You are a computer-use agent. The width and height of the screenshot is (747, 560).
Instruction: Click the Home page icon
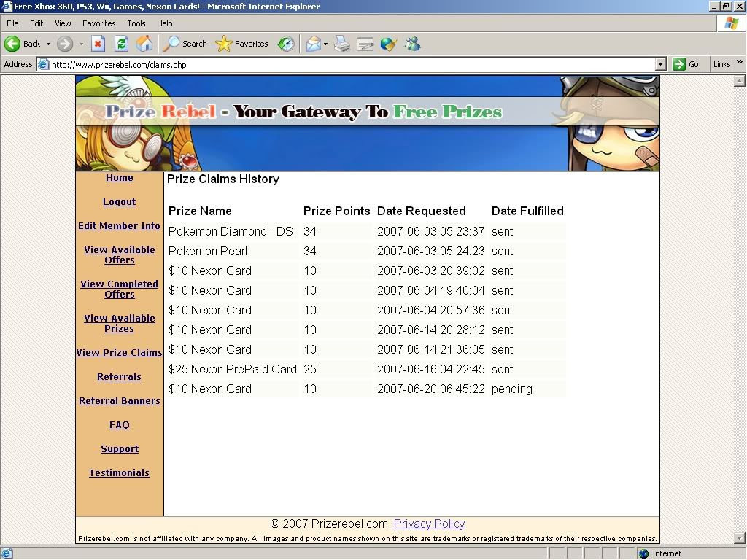pos(144,44)
